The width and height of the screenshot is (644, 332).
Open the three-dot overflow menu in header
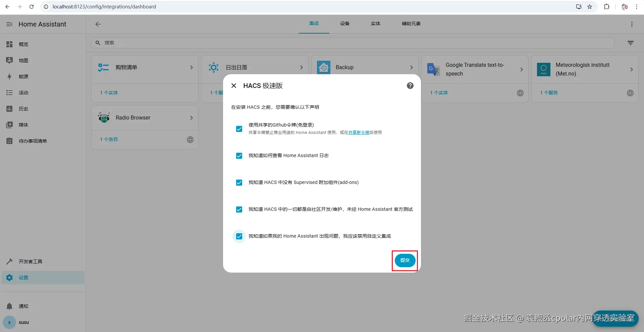(632, 24)
